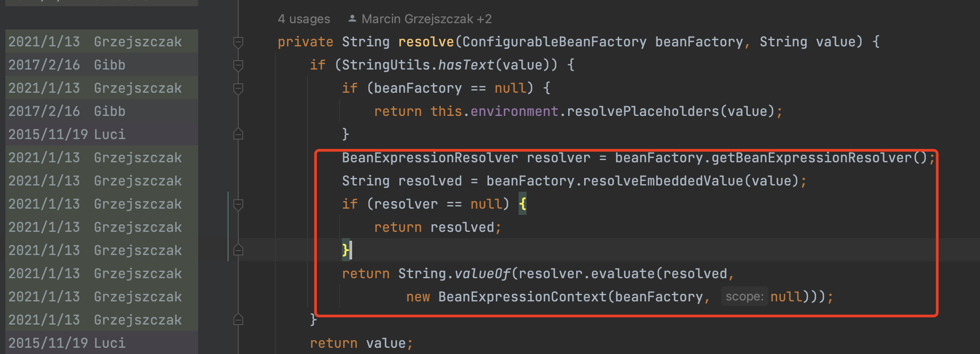This screenshot has width=980, height=354.
Task: Click annotation 2021/1/13 Grzejszczak for resolve signature
Action: (x=102, y=41)
